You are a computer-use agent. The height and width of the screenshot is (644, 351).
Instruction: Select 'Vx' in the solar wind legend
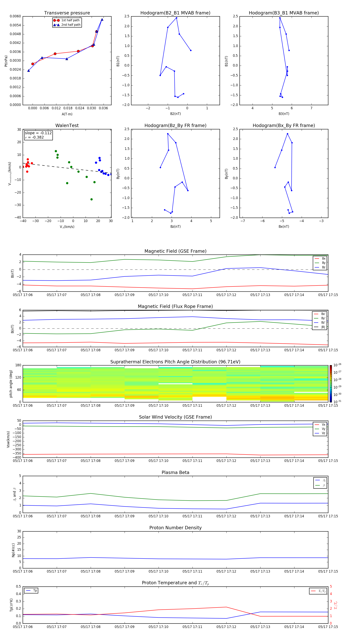[x=320, y=424]
